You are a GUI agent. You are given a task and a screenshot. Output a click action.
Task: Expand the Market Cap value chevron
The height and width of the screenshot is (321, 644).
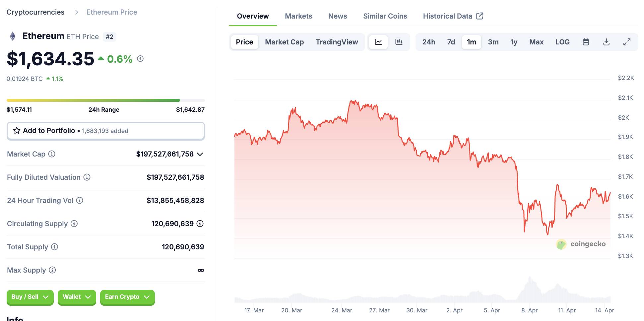200,154
